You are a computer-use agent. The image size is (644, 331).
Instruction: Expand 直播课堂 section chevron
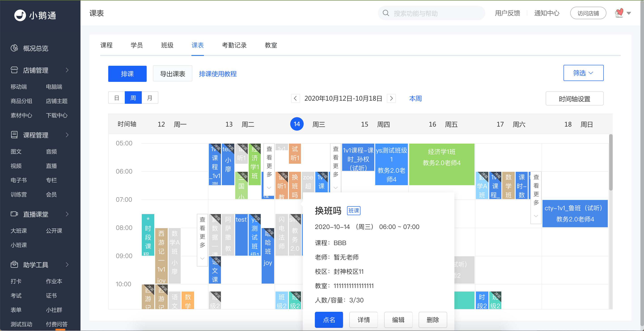pos(67,214)
